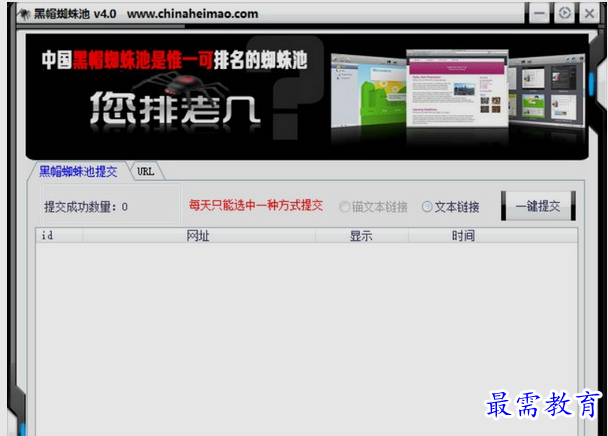The image size is (608, 436).
Task: Click the spider app icon in title bar
Action: 25,14
